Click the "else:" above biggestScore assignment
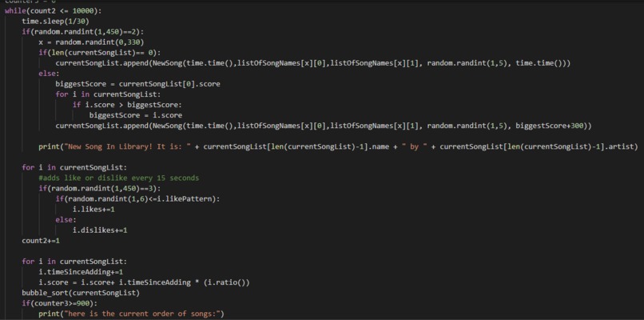Viewport: 644px width, 320px height. point(49,74)
